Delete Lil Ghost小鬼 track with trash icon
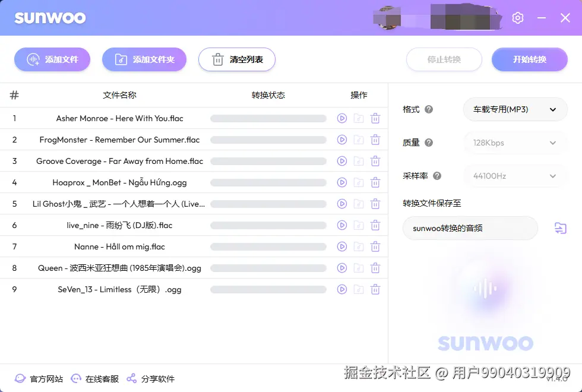Viewport: 582px width, 392px height. pyautogui.click(x=375, y=204)
